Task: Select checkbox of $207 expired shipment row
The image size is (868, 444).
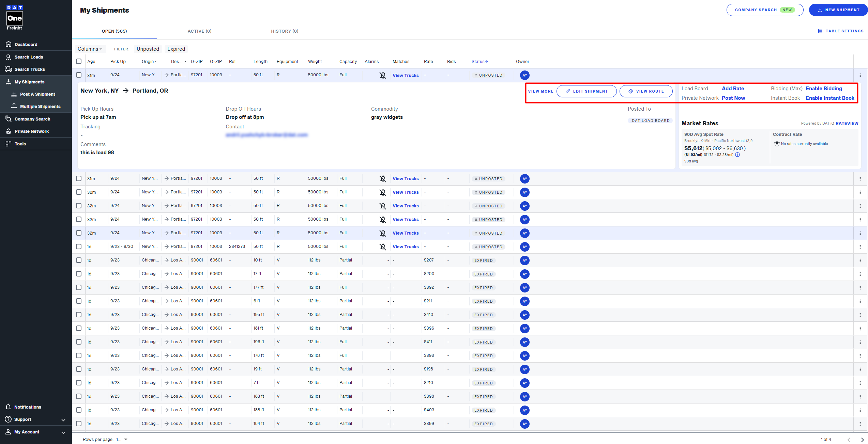Action: point(79,260)
